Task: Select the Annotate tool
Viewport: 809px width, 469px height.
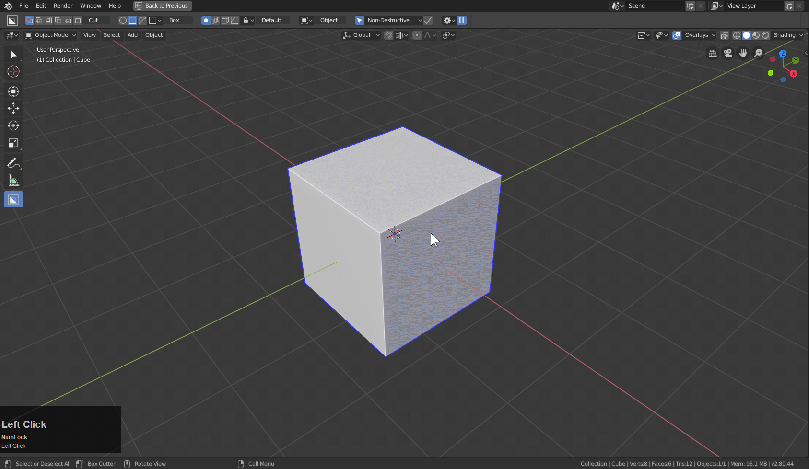Action: [13, 163]
